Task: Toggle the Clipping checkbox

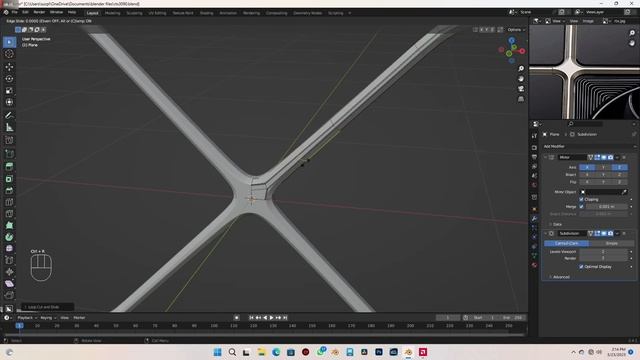Action: (x=581, y=199)
